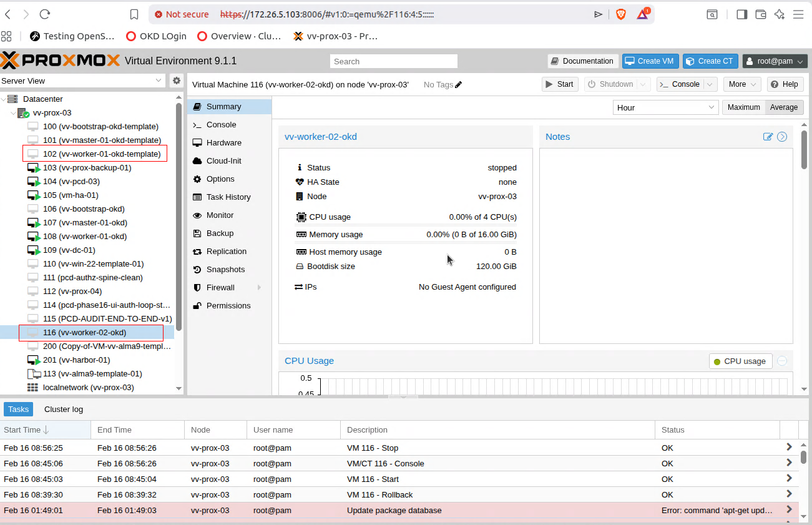Bookmark this page with the bookmark icon
Screen dimensions: 812x525
(x=134, y=14)
